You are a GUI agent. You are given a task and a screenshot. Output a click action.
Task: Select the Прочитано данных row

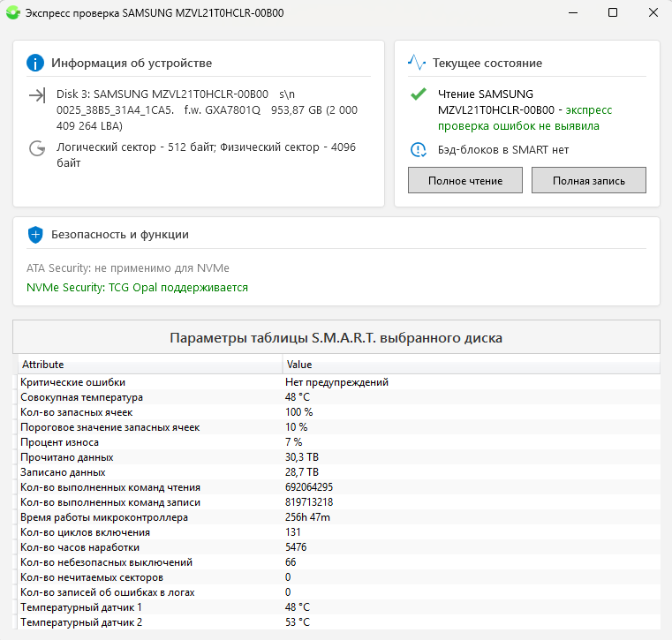338,457
